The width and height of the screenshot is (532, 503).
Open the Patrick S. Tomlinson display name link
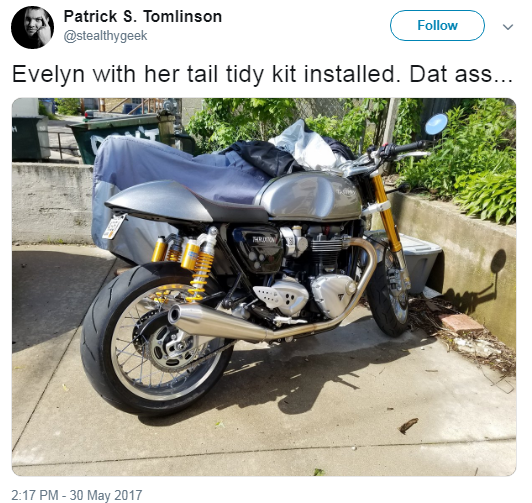[x=143, y=16]
